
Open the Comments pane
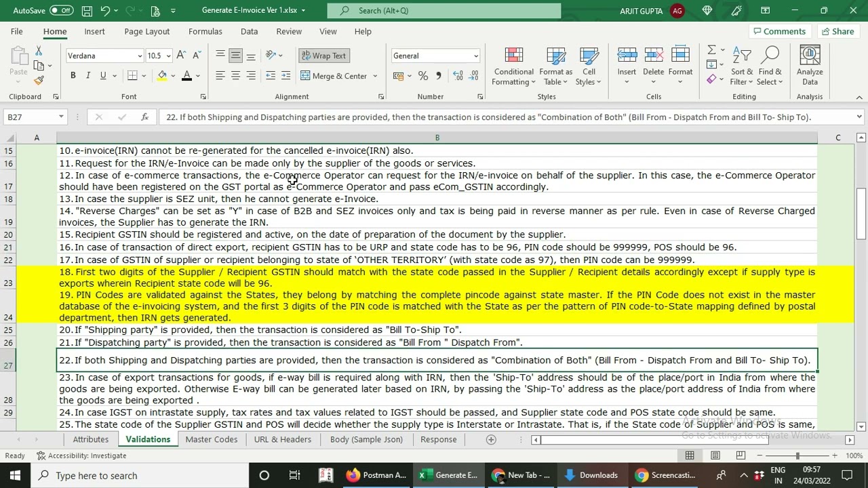[x=778, y=31]
